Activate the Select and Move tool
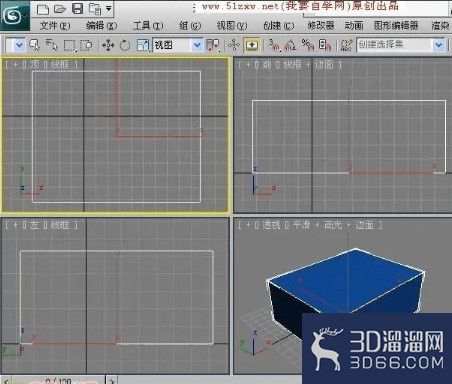The width and height of the screenshot is (452, 384). pyautogui.click(x=108, y=45)
